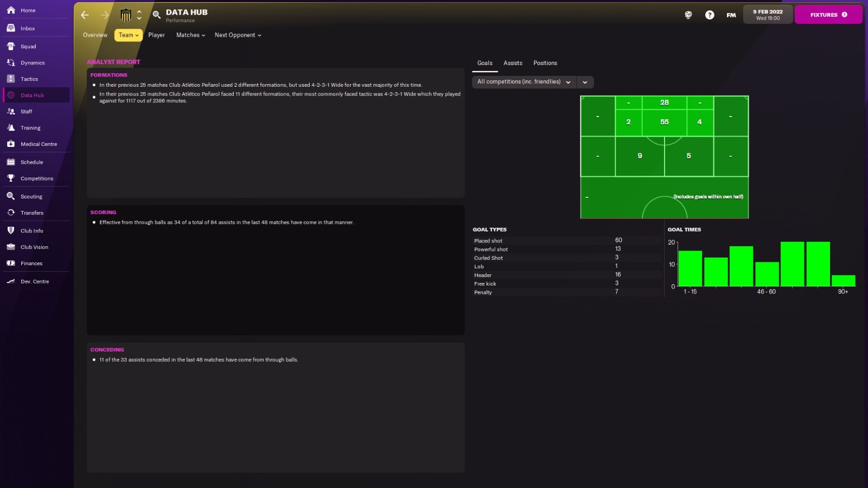Expand the Next Opponent dropdown
868x488 pixels.
(x=238, y=35)
